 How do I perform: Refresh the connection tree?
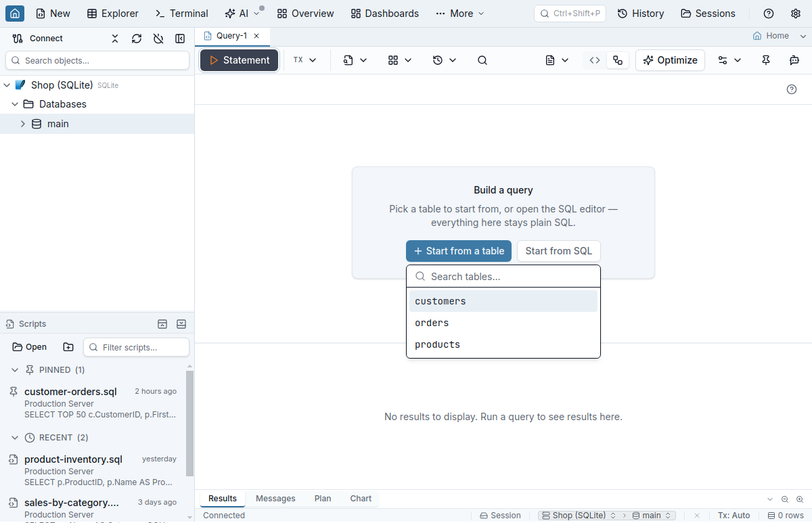point(137,39)
